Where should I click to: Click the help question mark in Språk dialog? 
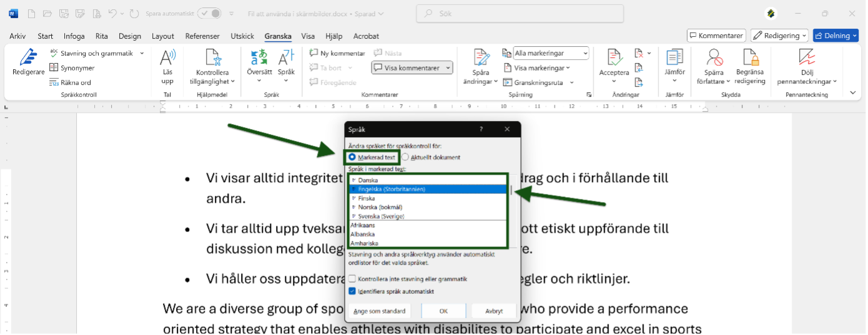tap(481, 129)
